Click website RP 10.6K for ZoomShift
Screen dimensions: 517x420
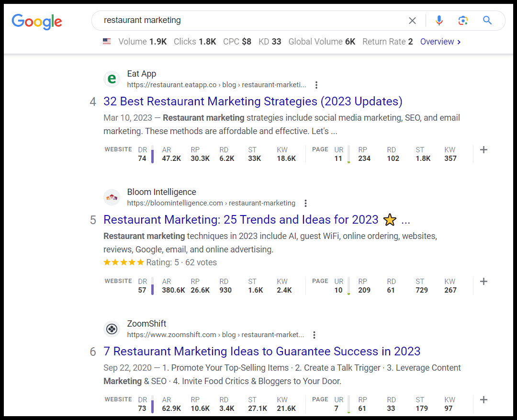200,404
